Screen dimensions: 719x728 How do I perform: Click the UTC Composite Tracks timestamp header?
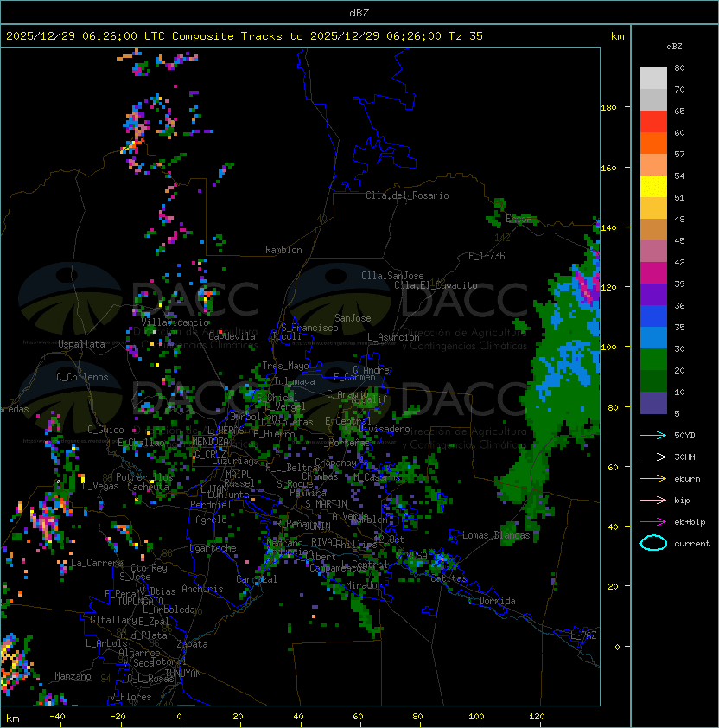[245, 36]
